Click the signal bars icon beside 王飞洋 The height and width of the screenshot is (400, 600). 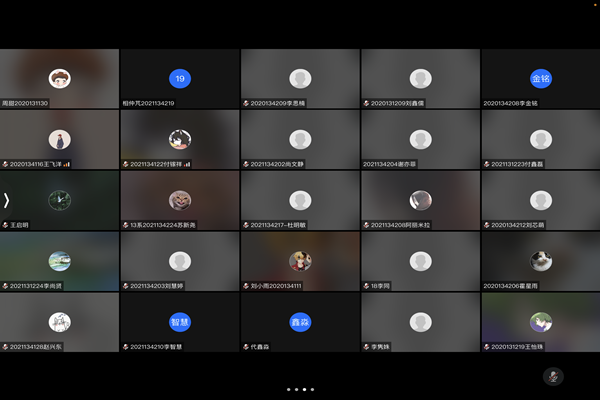click(69, 164)
